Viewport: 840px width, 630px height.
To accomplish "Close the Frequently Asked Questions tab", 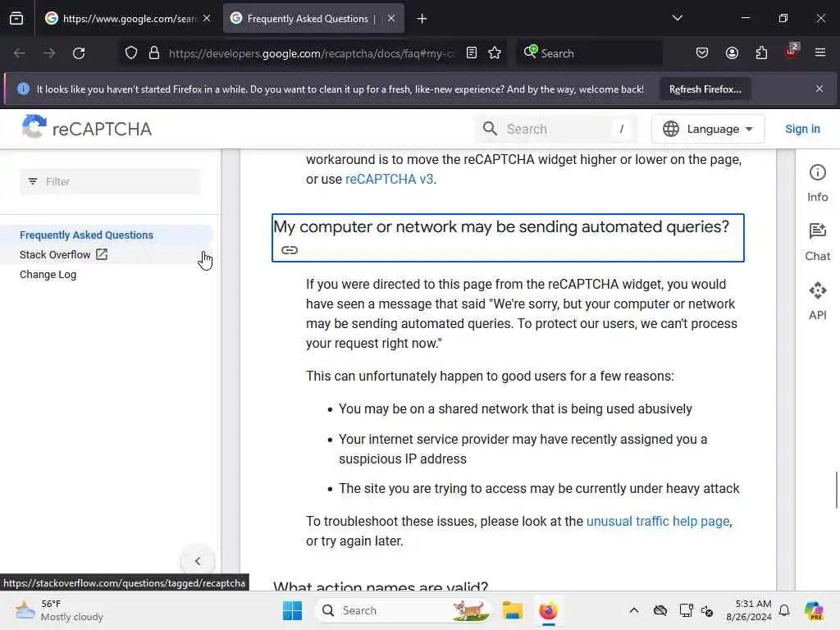I will click(x=391, y=19).
